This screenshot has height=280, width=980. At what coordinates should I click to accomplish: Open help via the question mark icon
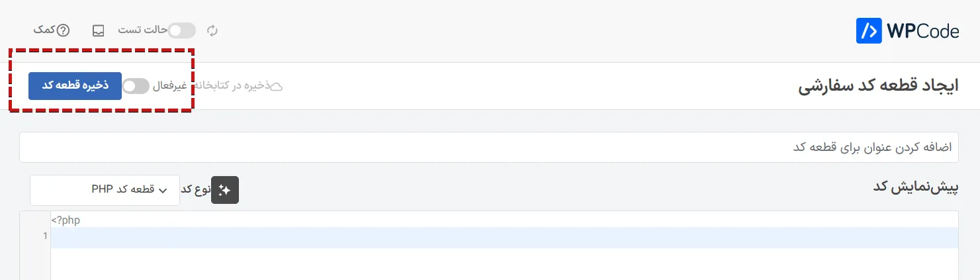click(x=64, y=30)
